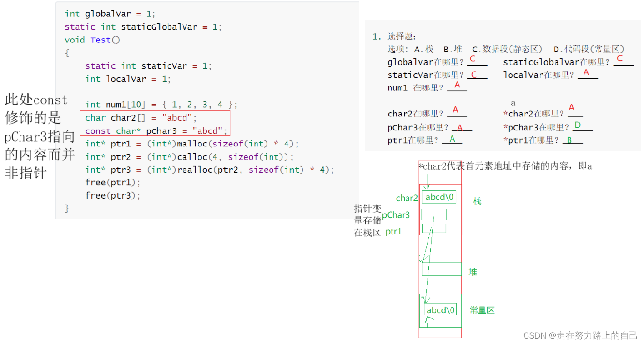Click the ptr3 realloc code line
Screen dimensions: 644x344
[210, 170]
